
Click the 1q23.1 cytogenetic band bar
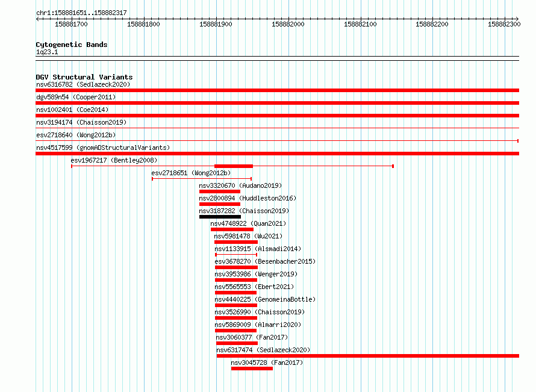[x=277, y=58]
